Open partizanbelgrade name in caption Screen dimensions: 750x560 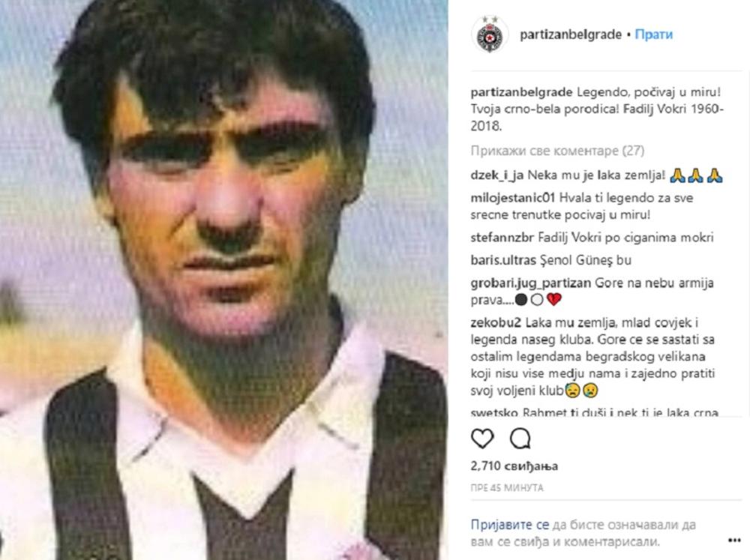coord(521,92)
